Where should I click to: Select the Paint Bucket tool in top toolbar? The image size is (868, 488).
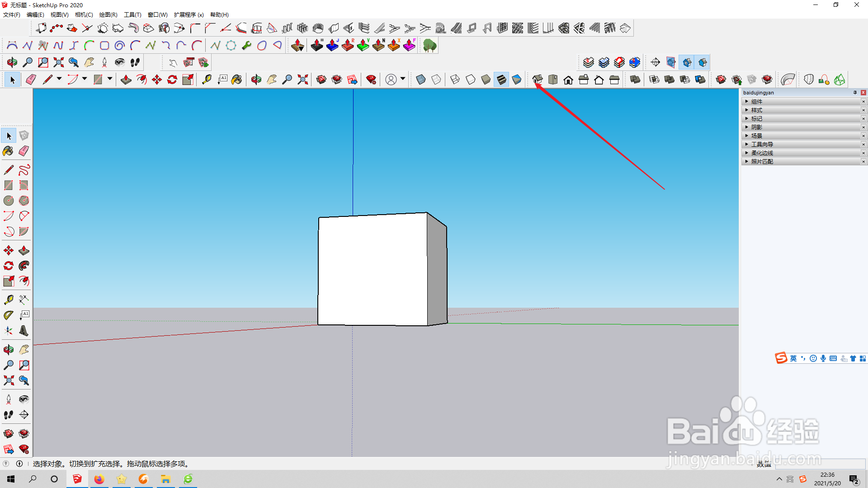236,80
